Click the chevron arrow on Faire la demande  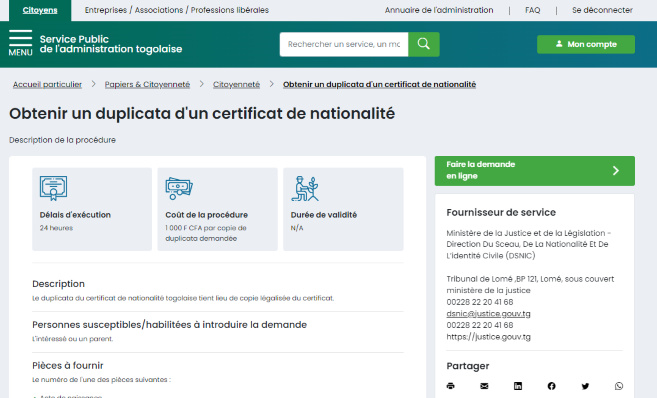(x=616, y=171)
